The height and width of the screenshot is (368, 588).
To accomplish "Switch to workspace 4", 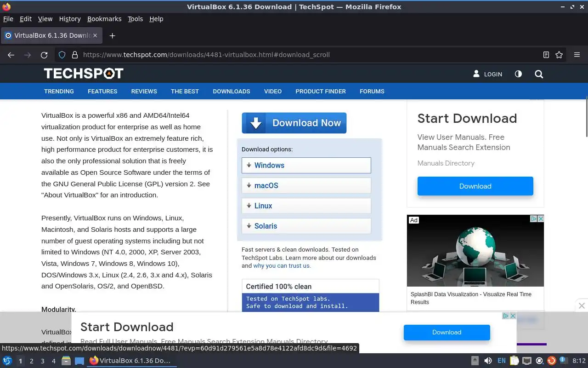I will click(54, 361).
